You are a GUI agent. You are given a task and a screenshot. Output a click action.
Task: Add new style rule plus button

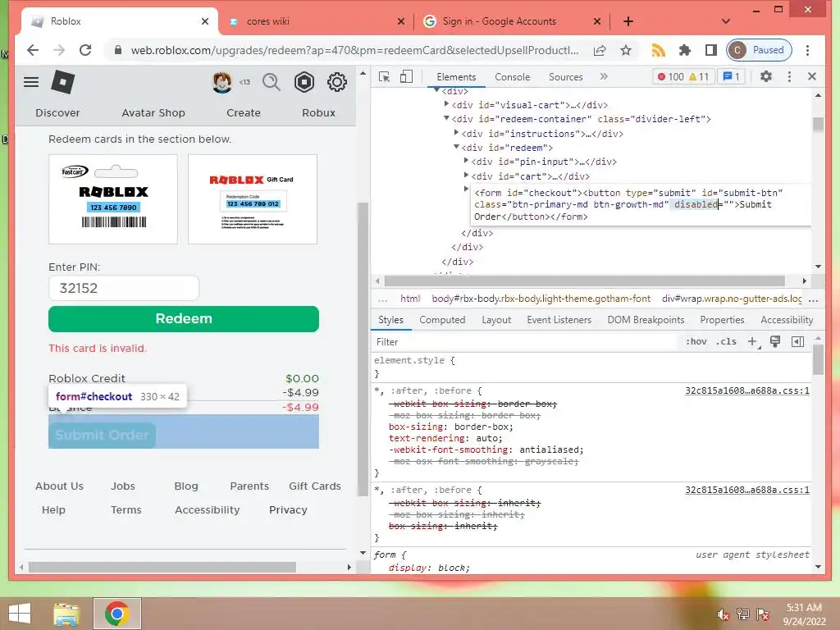(753, 342)
